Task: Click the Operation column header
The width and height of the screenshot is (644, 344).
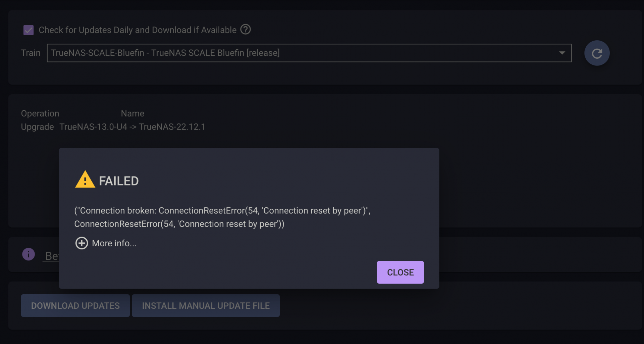Action: pyautogui.click(x=40, y=113)
